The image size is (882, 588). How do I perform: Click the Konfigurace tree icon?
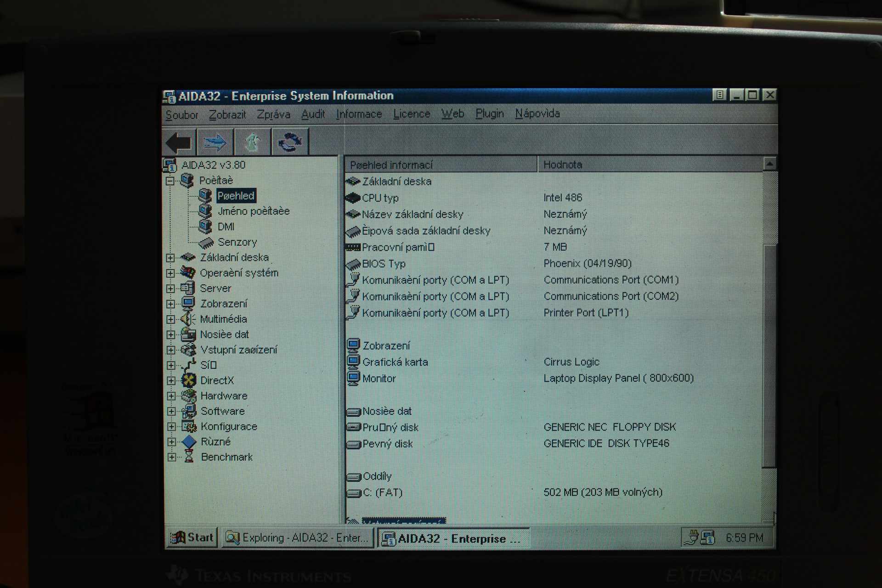189,426
